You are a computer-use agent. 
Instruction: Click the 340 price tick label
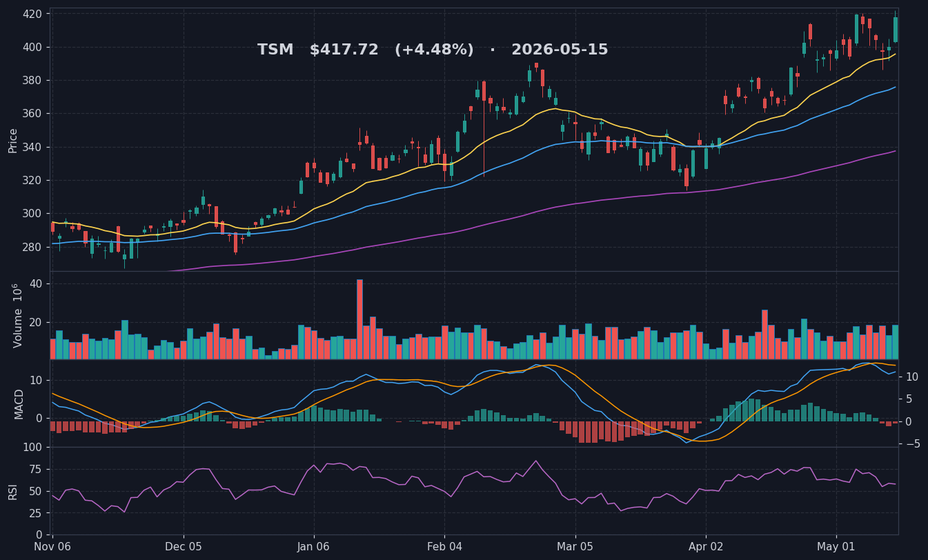32,147
